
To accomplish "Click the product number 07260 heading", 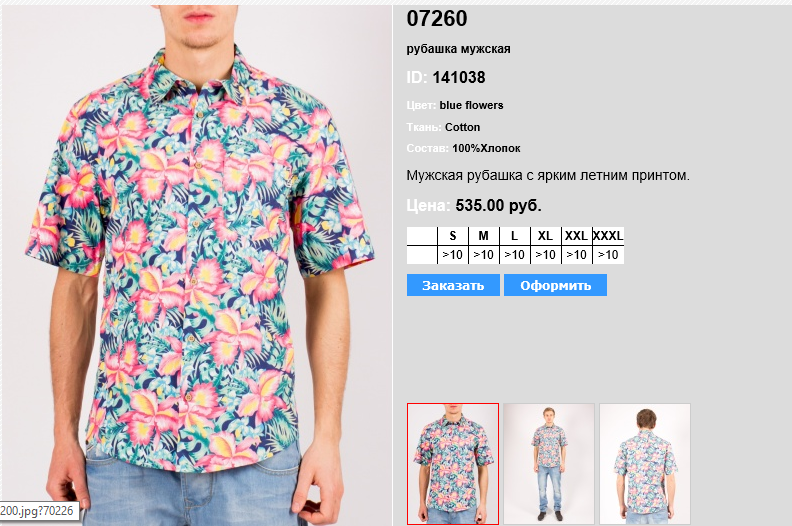I will 437,19.
